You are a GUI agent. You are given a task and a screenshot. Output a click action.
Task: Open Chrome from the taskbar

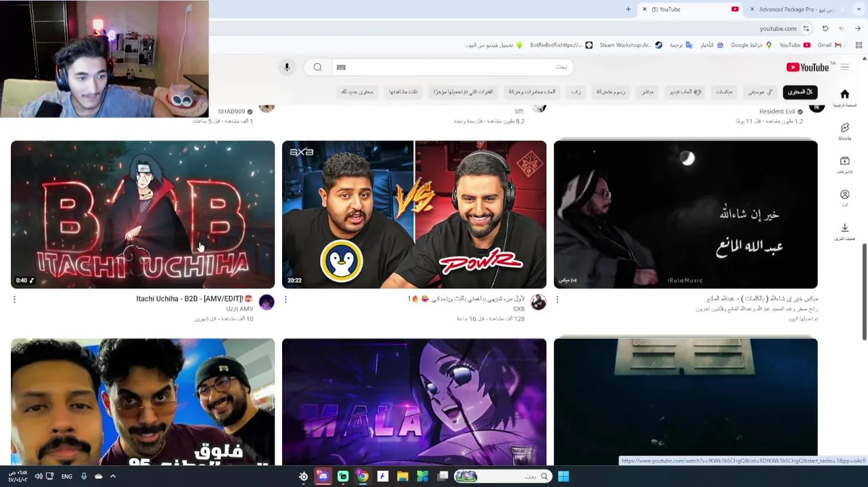[x=363, y=476]
